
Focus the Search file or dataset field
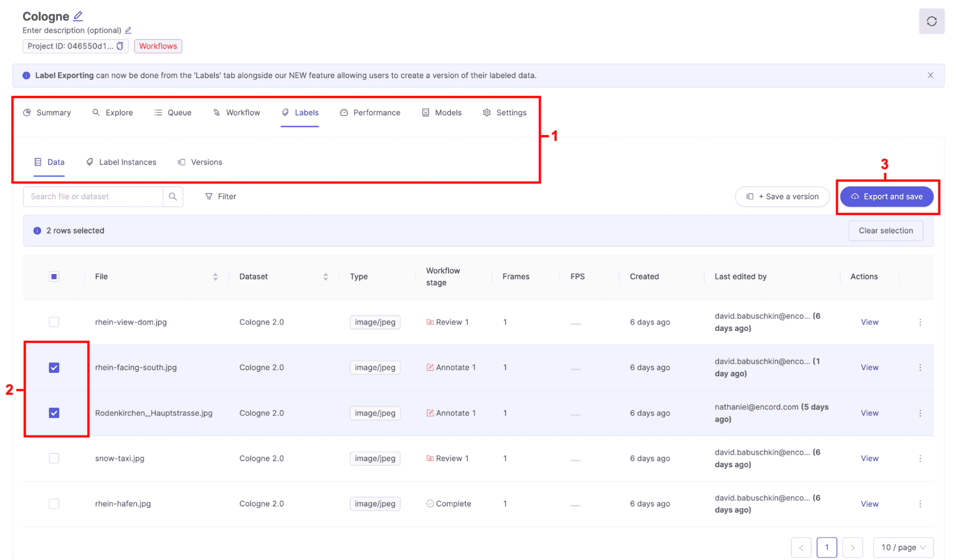93,197
